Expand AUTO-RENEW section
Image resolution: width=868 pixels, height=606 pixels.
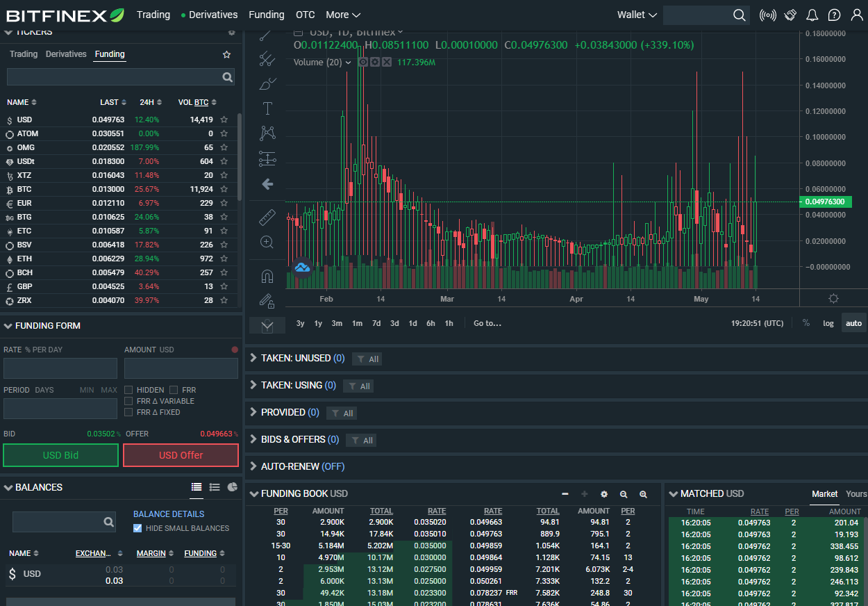click(253, 466)
